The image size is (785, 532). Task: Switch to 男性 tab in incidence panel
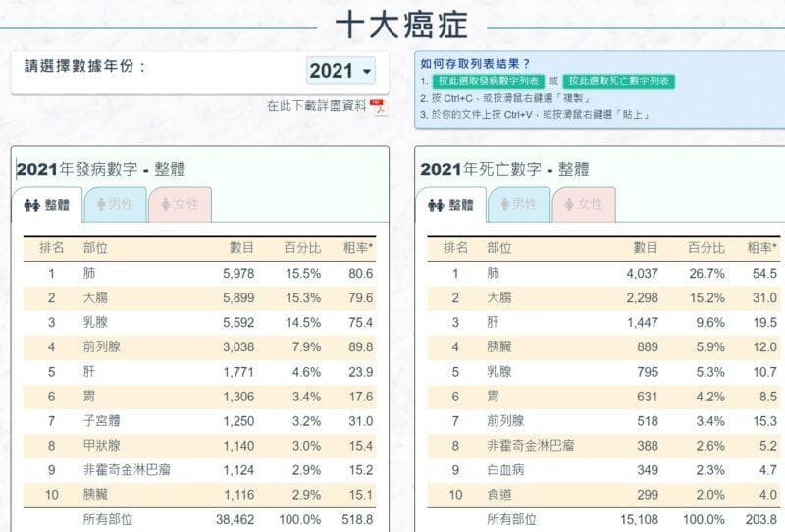tap(115, 204)
